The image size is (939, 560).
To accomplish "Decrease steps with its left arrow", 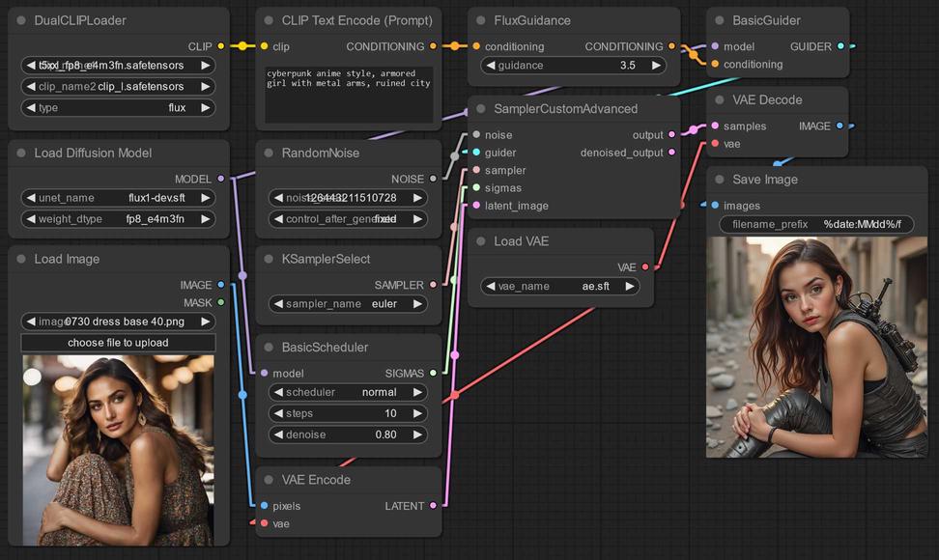I will coord(278,413).
